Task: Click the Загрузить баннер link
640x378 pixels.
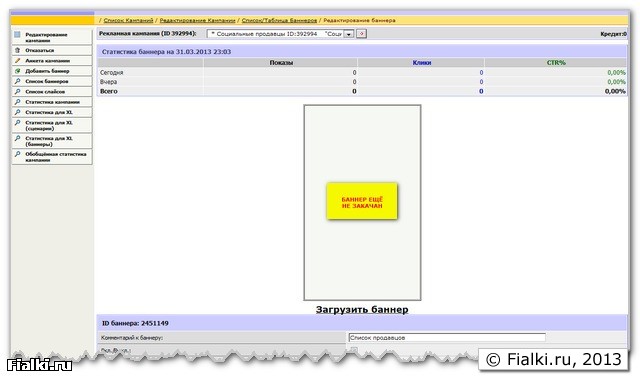Action: pyautogui.click(x=362, y=309)
